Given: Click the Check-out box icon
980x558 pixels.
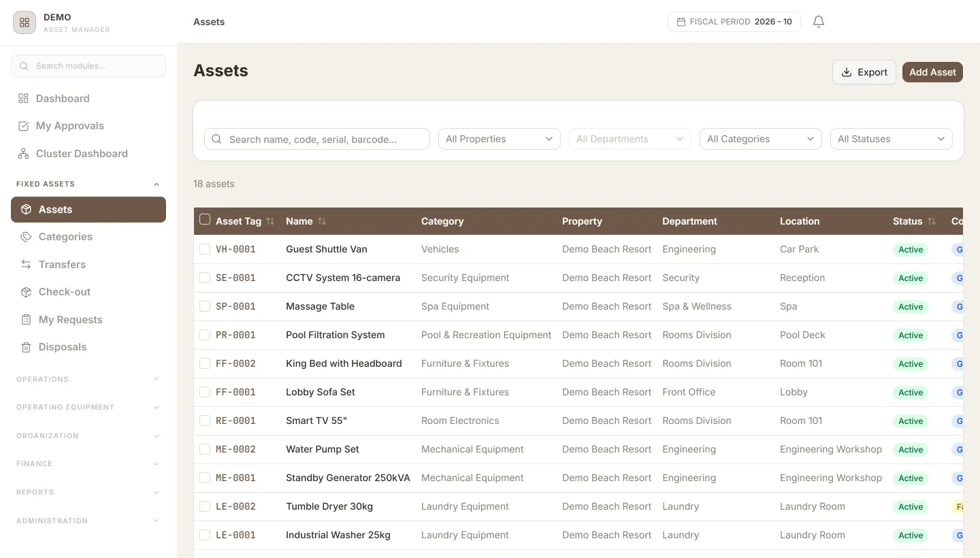Looking at the screenshot, I should coord(27,292).
